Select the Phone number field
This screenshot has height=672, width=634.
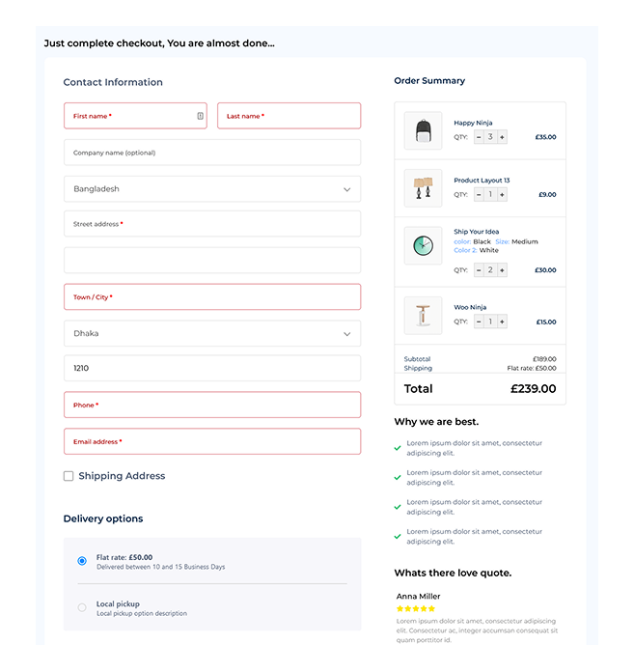[x=212, y=406]
